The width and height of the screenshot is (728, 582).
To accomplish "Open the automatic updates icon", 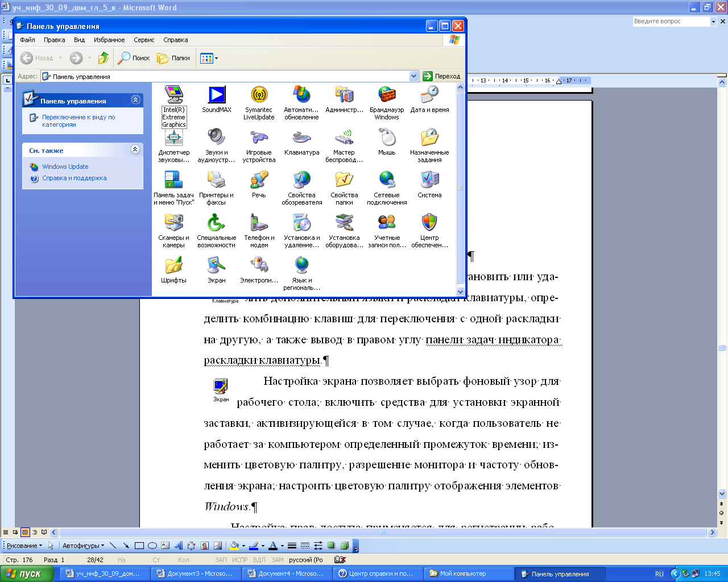I will pos(301,95).
